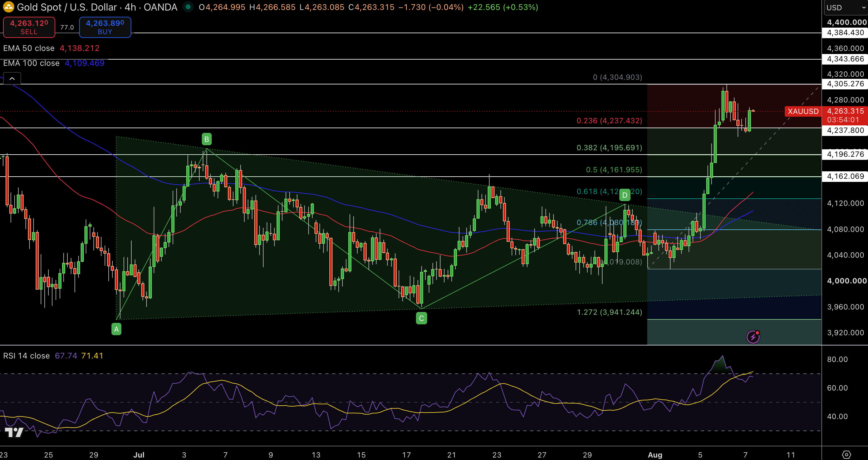This screenshot has height=460, width=868.
Task: Select pattern point C label
Action: pyautogui.click(x=421, y=318)
